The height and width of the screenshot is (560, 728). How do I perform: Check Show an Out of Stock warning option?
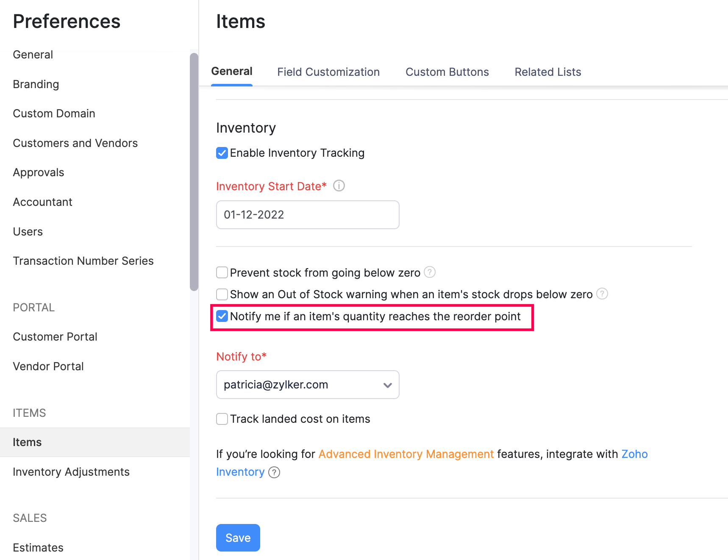[x=222, y=294]
